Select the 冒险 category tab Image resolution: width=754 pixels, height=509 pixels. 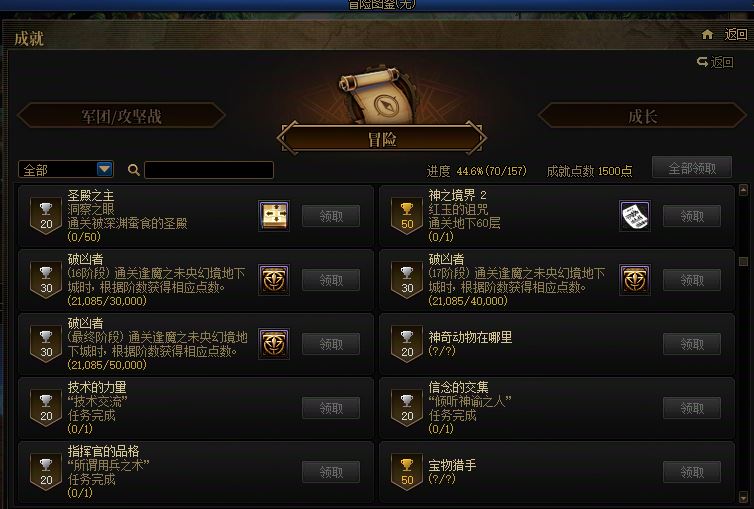[x=382, y=139]
